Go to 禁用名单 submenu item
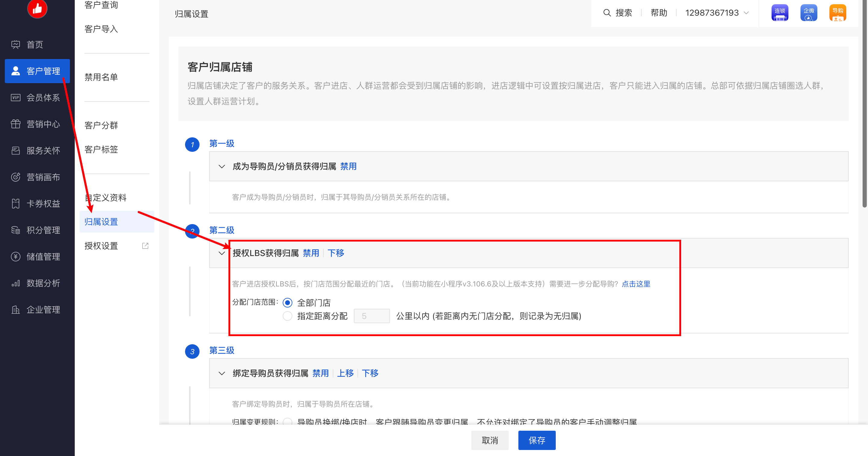Screen dimensions: 868x456 point(101,77)
